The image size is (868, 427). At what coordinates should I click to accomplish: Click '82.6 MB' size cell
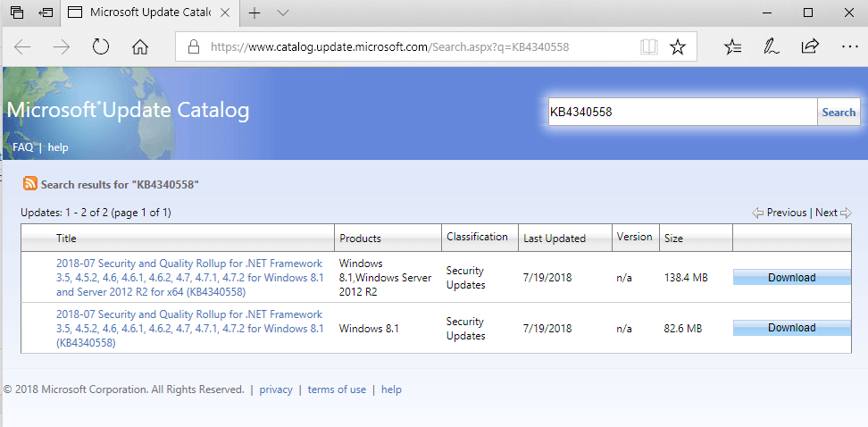(683, 329)
